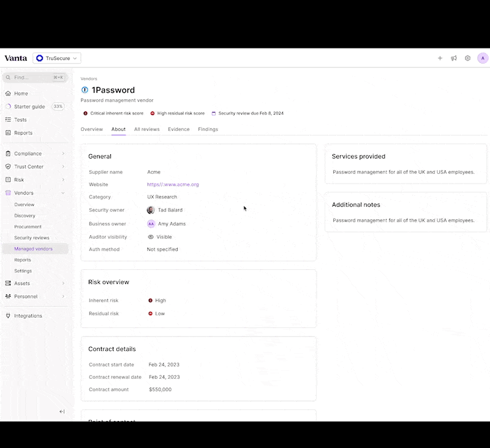
Task: Open the settings gear icon
Action: [x=467, y=58]
